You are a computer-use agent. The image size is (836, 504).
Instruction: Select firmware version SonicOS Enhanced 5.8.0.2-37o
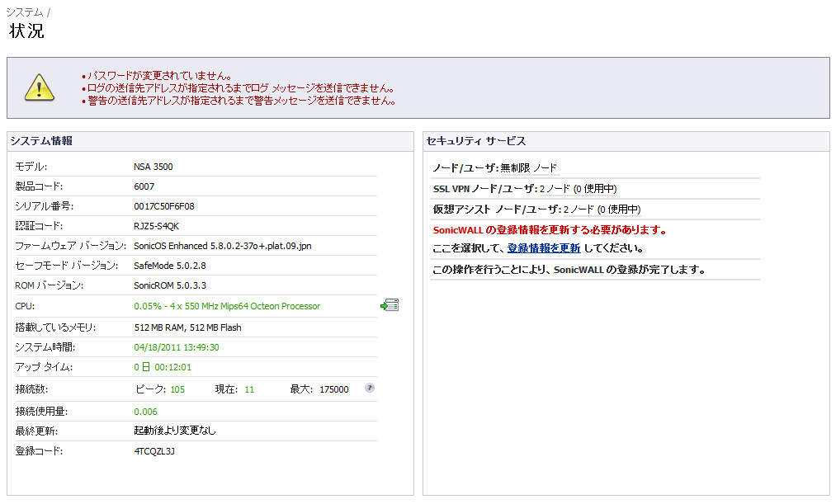point(222,246)
